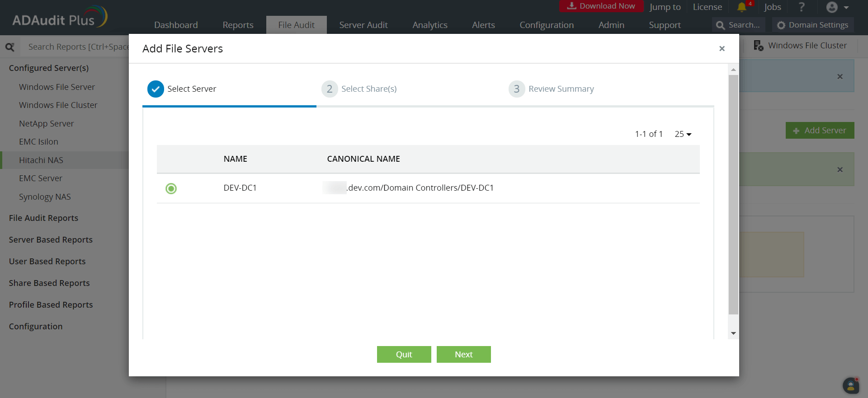This screenshot has height=398, width=868.
Task: Open Domain Settings
Action: tap(813, 25)
